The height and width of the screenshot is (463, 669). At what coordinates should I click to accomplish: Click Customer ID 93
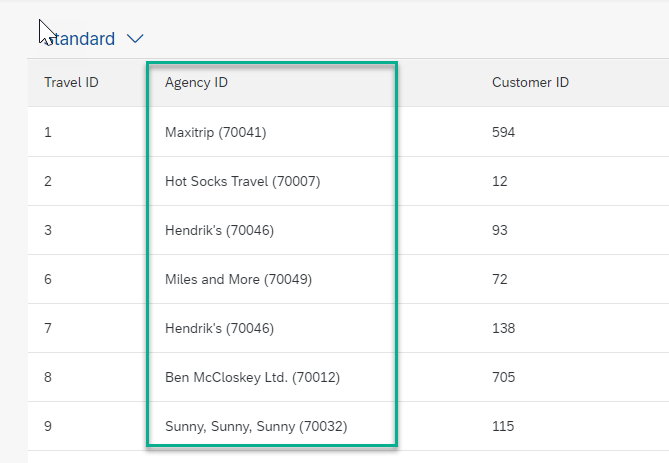pyautogui.click(x=500, y=230)
